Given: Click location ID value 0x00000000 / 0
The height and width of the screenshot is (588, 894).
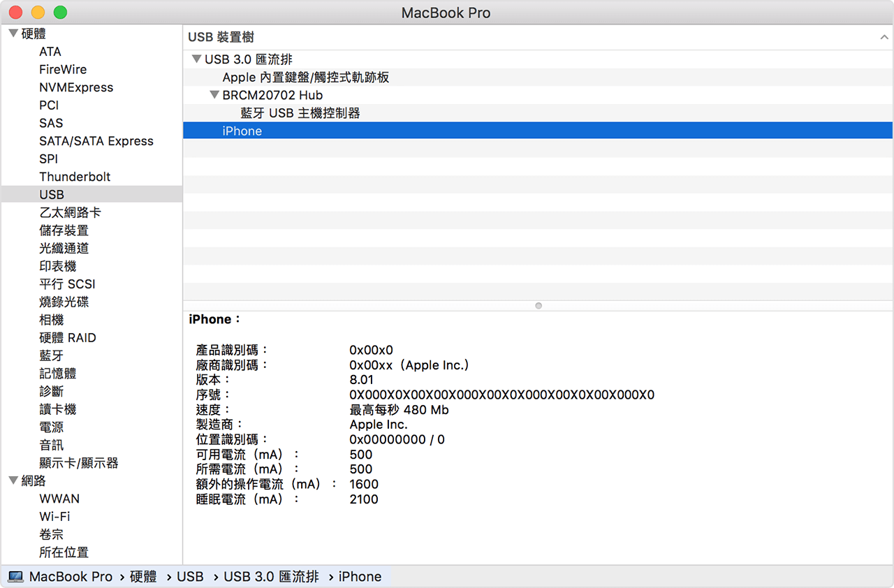Looking at the screenshot, I should (x=397, y=439).
